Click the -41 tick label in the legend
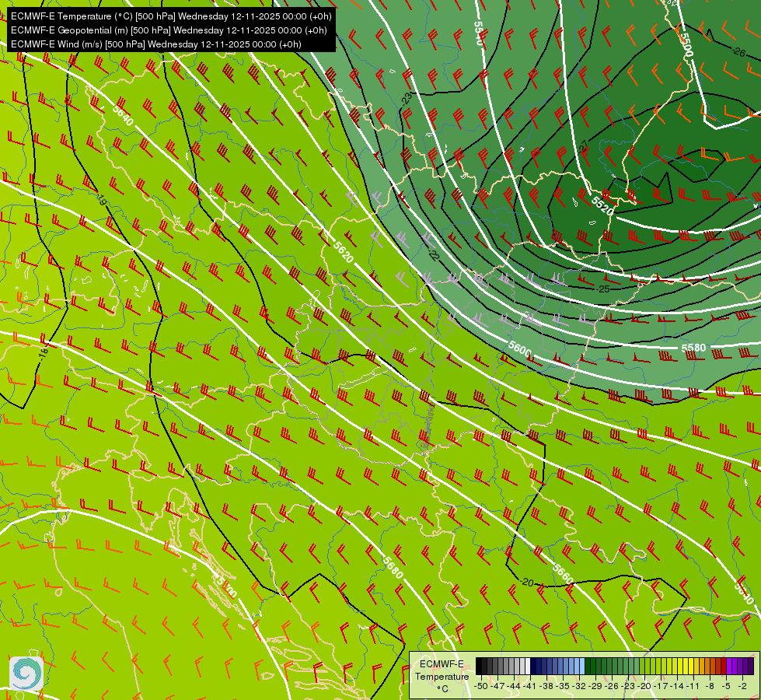Screen dimensions: 761x700 tap(530, 686)
